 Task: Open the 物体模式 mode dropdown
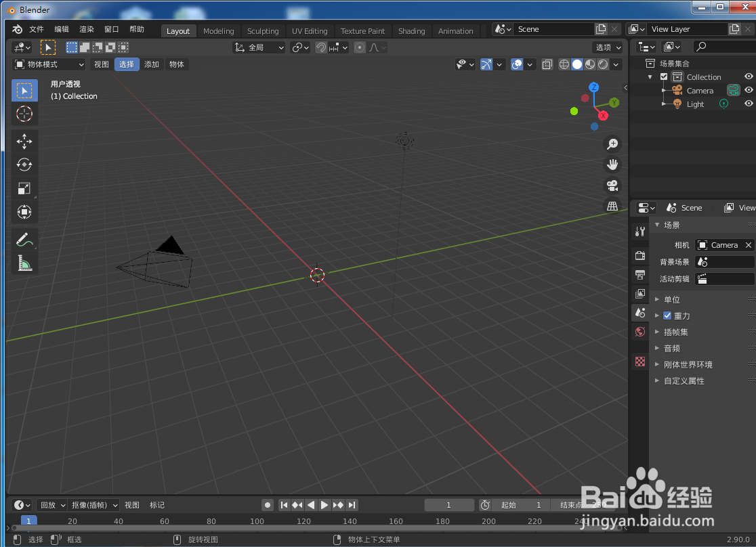point(46,64)
